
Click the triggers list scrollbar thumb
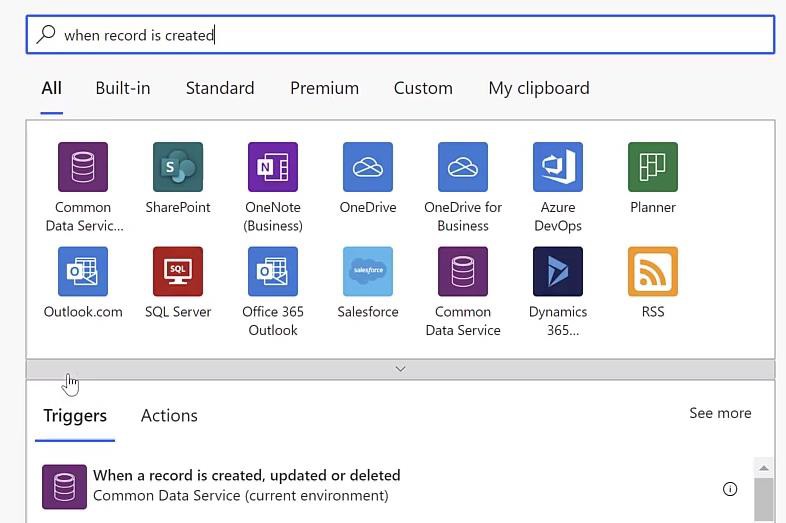coord(763,500)
